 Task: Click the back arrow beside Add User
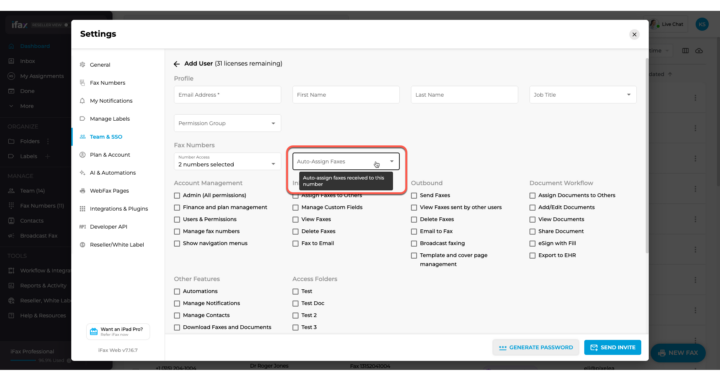(x=177, y=64)
